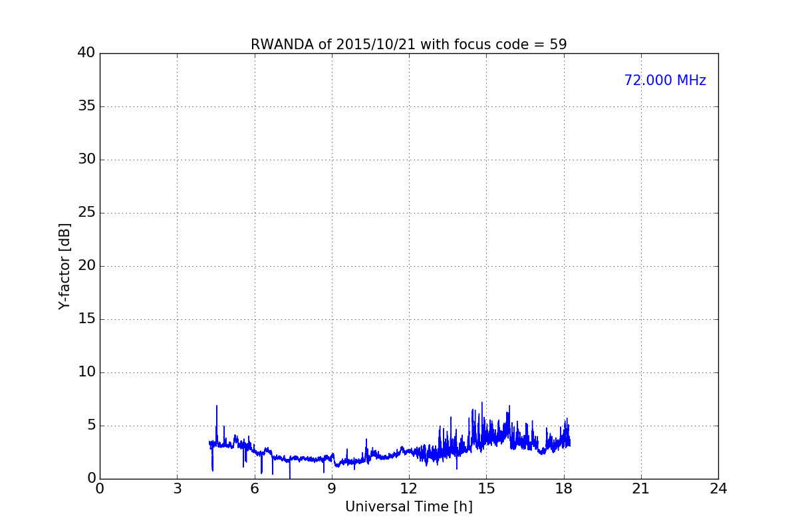Click the y-axis tick label '25'
This screenshot has height=532, width=798.
pyautogui.click(x=86, y=213)
